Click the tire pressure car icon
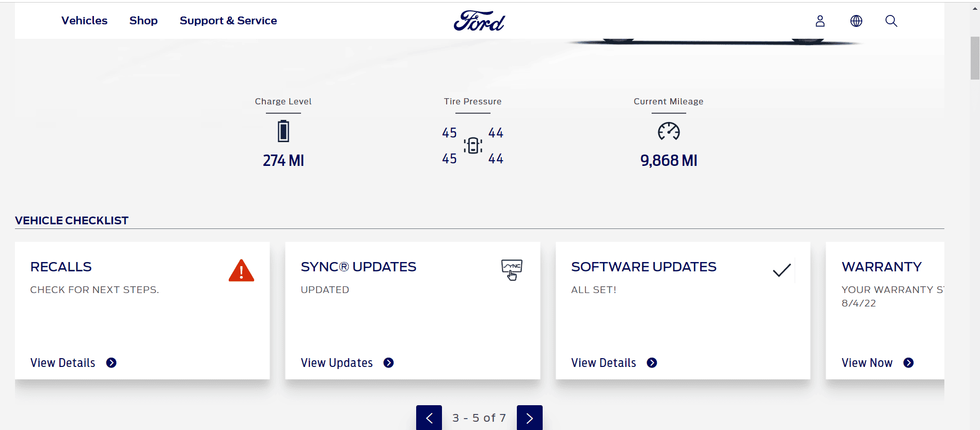 473,146
